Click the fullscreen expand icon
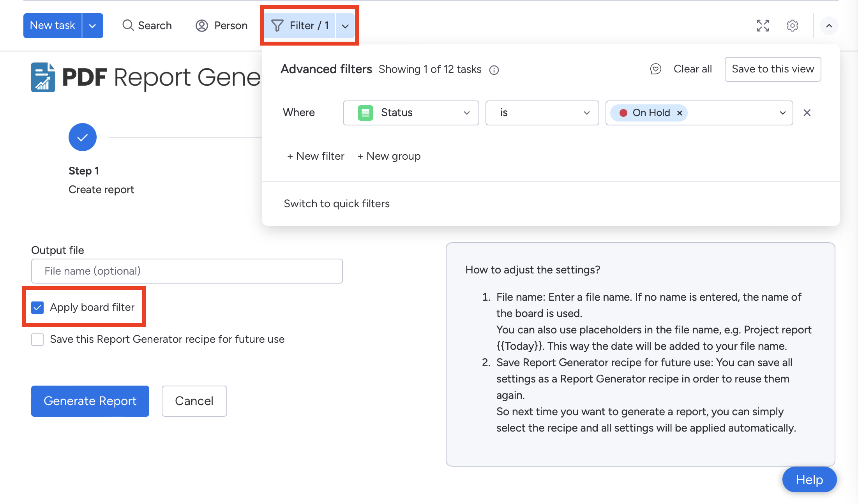Viewport: 858px width, 504px height. tap(763, 26)
